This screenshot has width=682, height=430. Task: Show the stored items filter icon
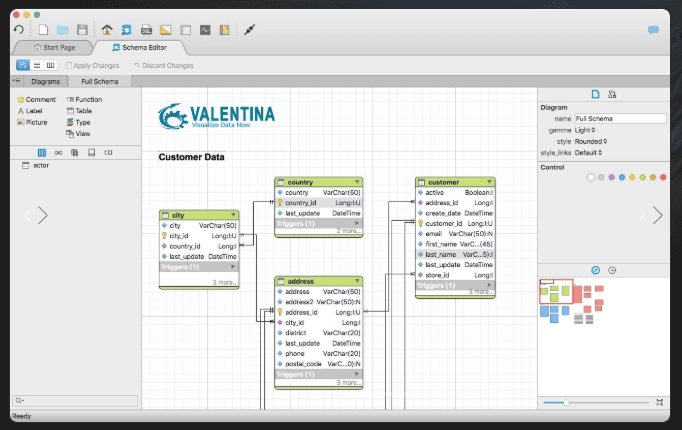91,153
